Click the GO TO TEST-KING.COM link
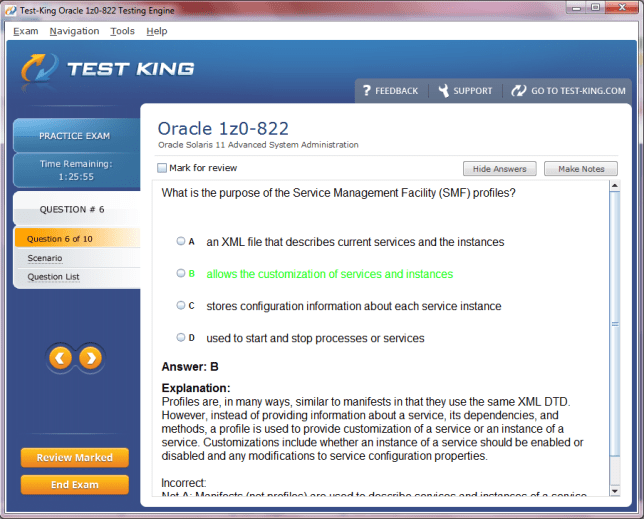The width and height of the screenshot is (644, 519). click(578, 91)
